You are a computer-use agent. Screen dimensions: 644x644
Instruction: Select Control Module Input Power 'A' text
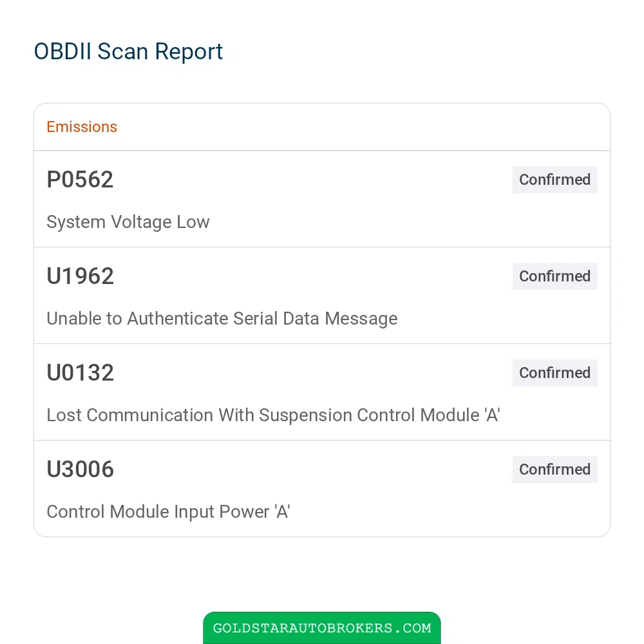click(x=168, y=512)
